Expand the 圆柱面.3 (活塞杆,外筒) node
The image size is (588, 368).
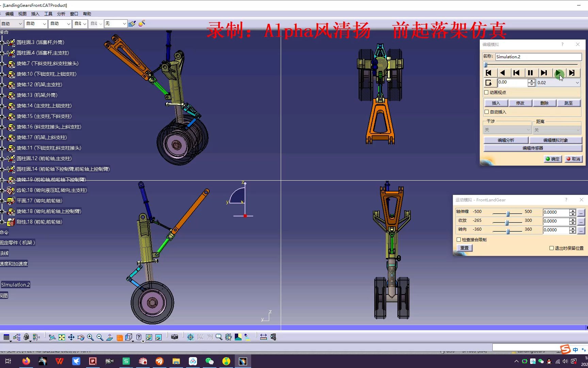[x=2, y=43]
